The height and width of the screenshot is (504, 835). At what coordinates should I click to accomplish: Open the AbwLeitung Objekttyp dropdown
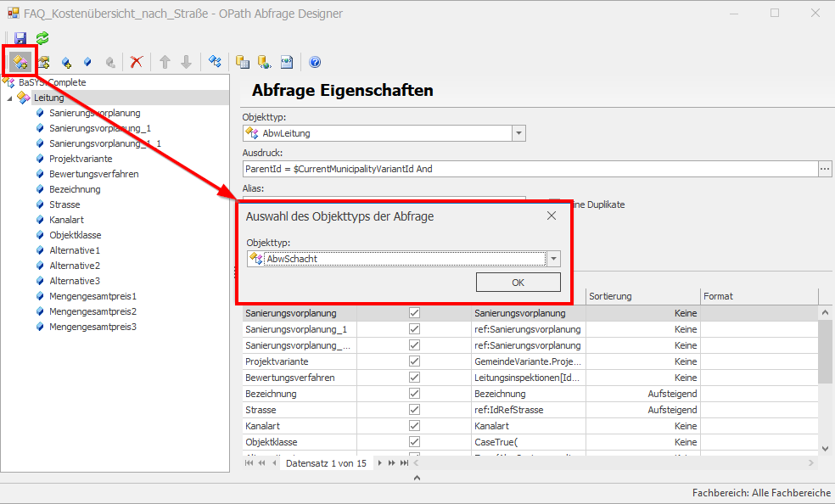(x=518, y=133)
